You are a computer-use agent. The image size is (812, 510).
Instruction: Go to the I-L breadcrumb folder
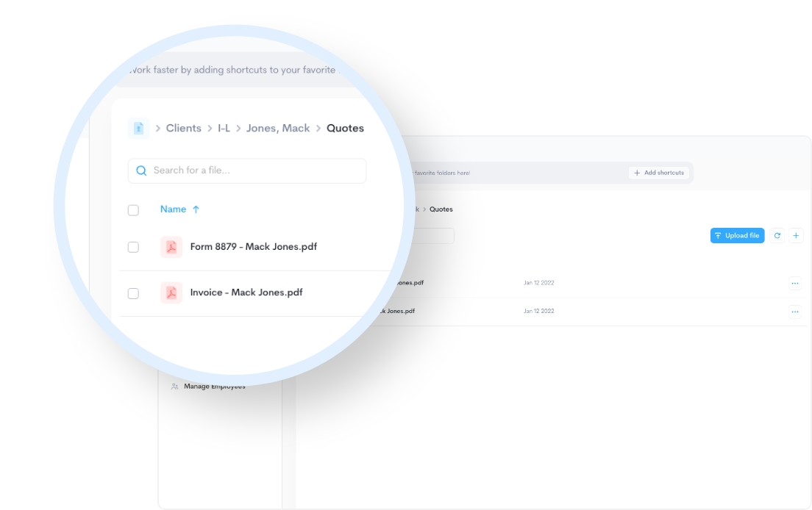pyautogui.click(x=224, y=128)
